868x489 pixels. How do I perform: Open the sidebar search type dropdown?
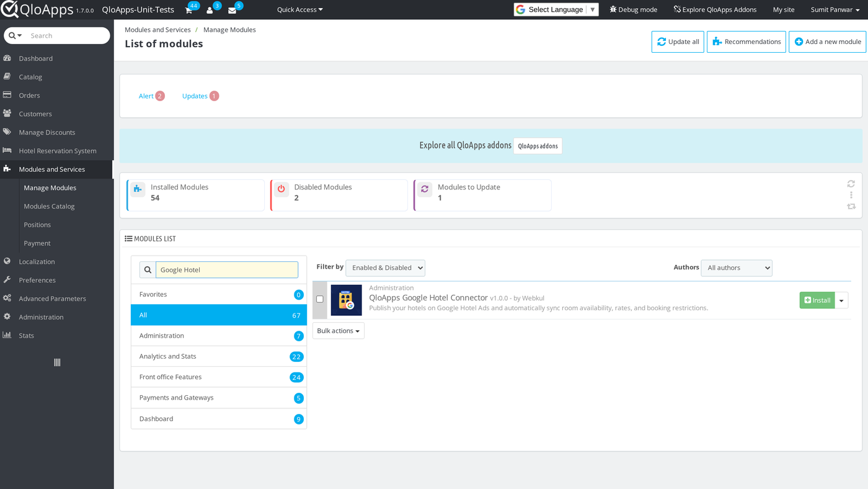pyautogui.click(x=15, y=35)
